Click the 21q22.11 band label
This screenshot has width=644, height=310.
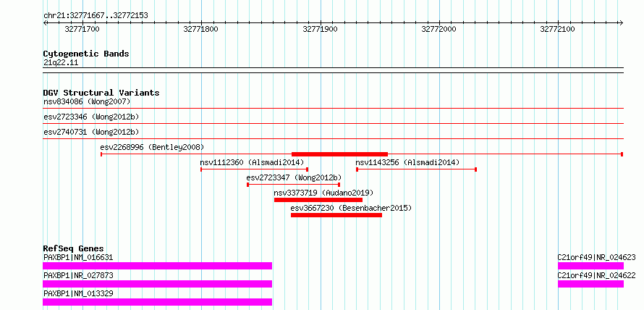[x=61, y=63]
